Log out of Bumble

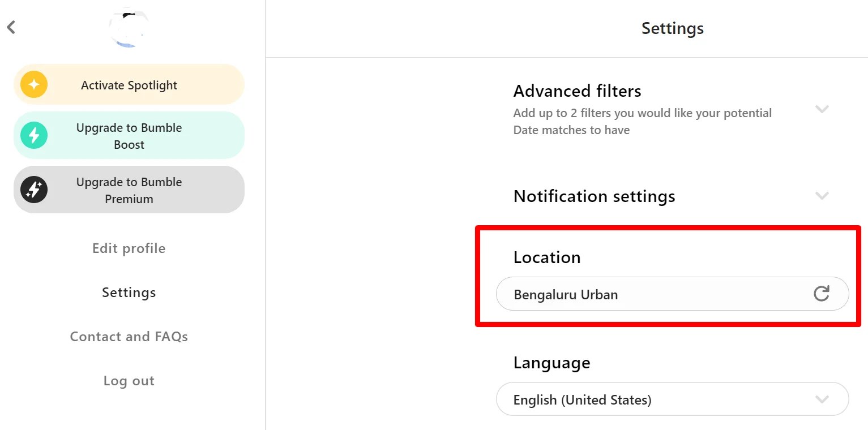click(x=129, y=380)
